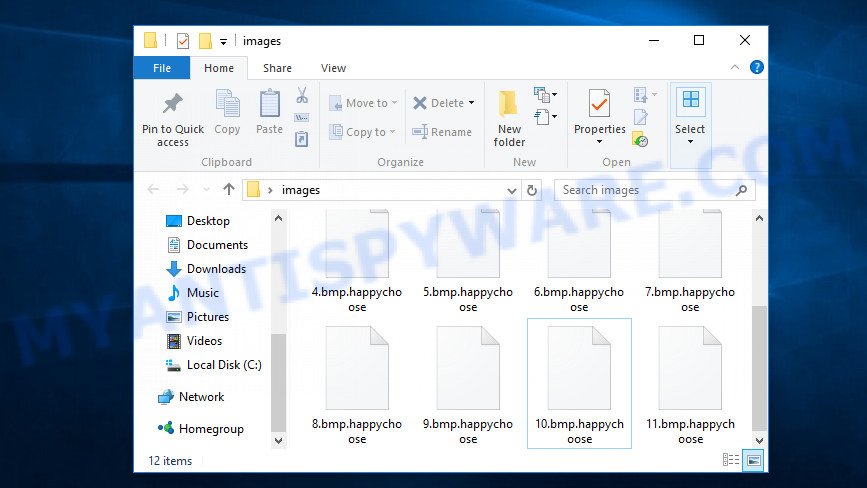Click Properties quick access toolbar checkmark icon
This screenshot has width=867, height=488.
click(x=182, y=41)
